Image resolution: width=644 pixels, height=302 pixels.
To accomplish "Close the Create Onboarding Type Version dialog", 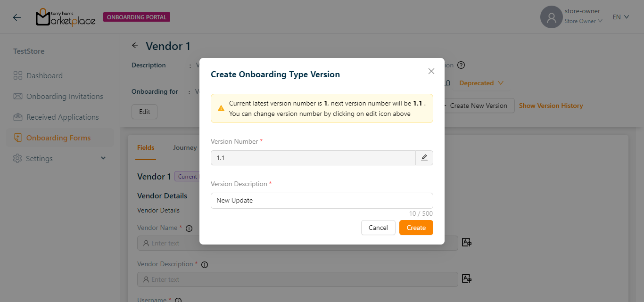I will click(x=431, y=71).
